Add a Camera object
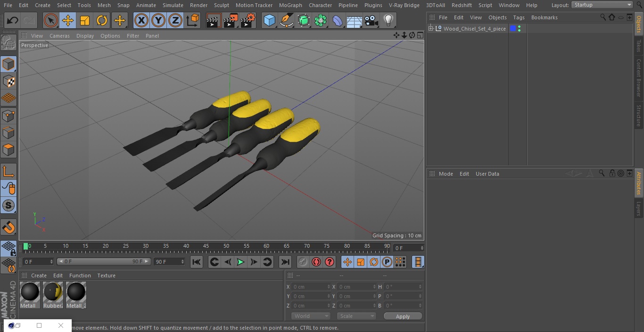Viewport: 644px width, 332px height. [x=372, y=21]
